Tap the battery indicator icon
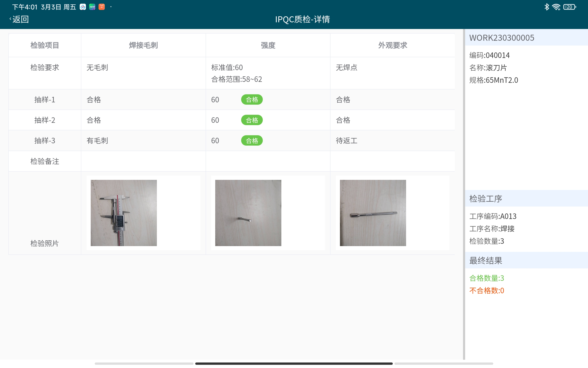Viewport: 588px width, 368px height. coord(570,7)
